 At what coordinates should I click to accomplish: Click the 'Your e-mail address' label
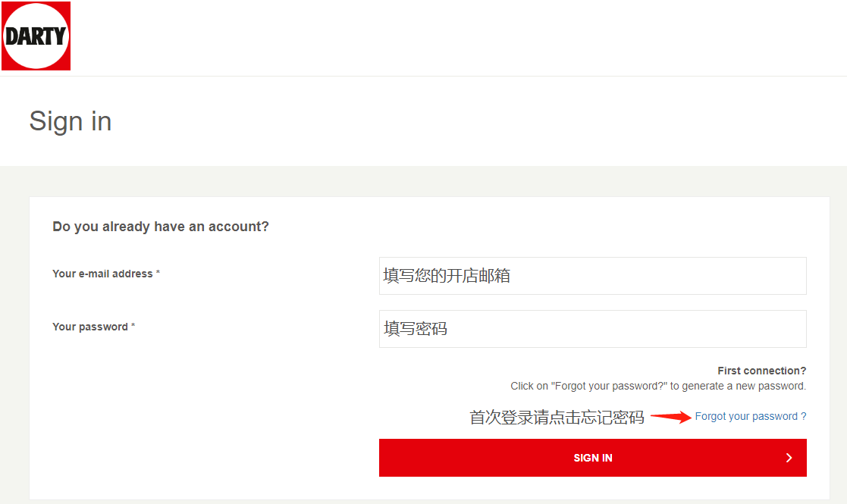[x=102, y=274]
